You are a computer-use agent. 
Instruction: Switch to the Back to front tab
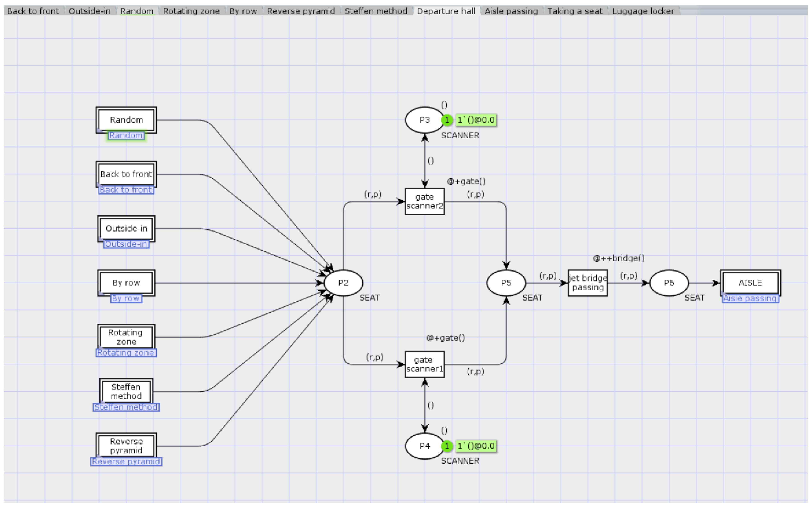pos(33,11)
